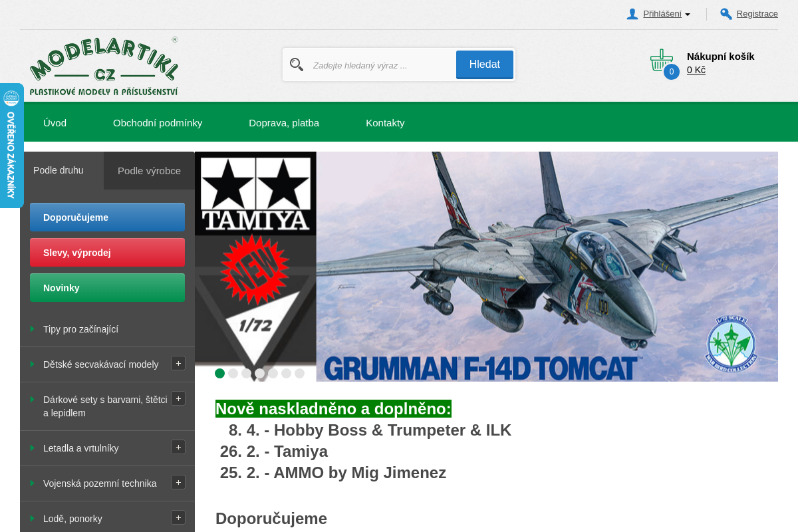Select the last carousel slide dot

coord(299,374)
